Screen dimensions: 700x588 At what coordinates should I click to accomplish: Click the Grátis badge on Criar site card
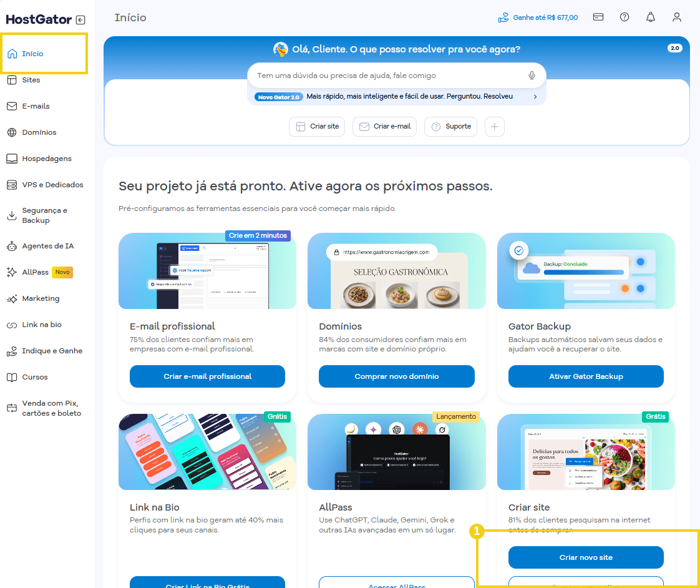655,416
